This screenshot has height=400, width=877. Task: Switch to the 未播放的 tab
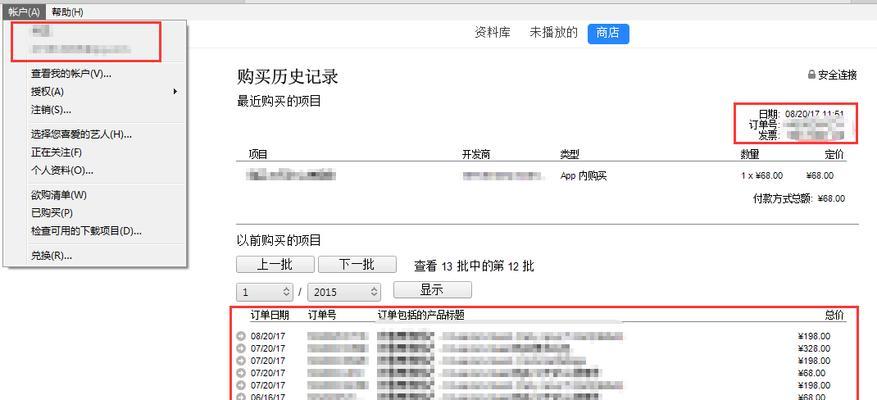[x=554, y=33]
